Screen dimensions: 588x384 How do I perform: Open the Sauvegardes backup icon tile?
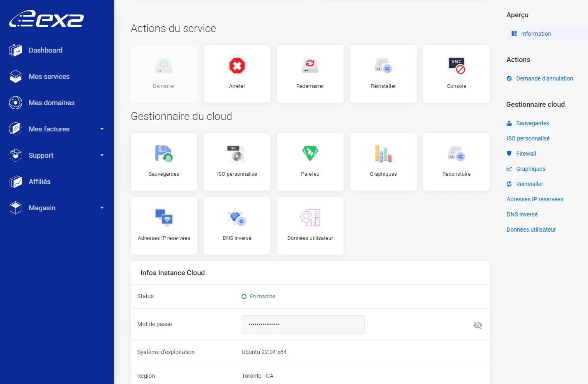point(164,154)
